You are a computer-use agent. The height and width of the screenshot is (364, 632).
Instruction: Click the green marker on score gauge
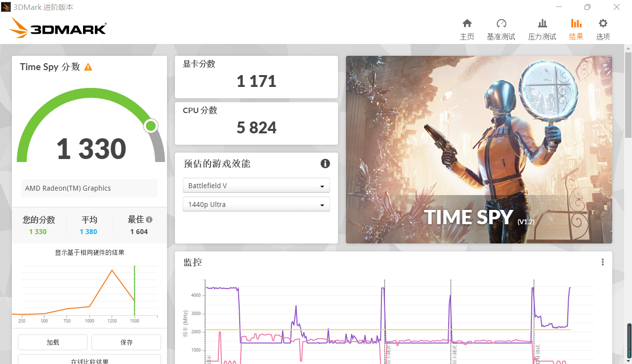click(151, 126)
